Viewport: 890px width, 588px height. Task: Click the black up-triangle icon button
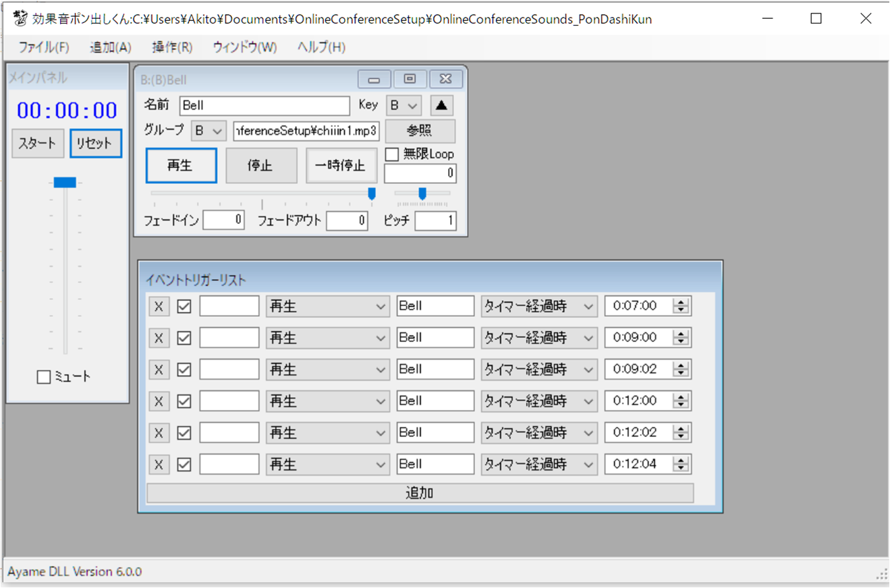click(x=441, y=106)
